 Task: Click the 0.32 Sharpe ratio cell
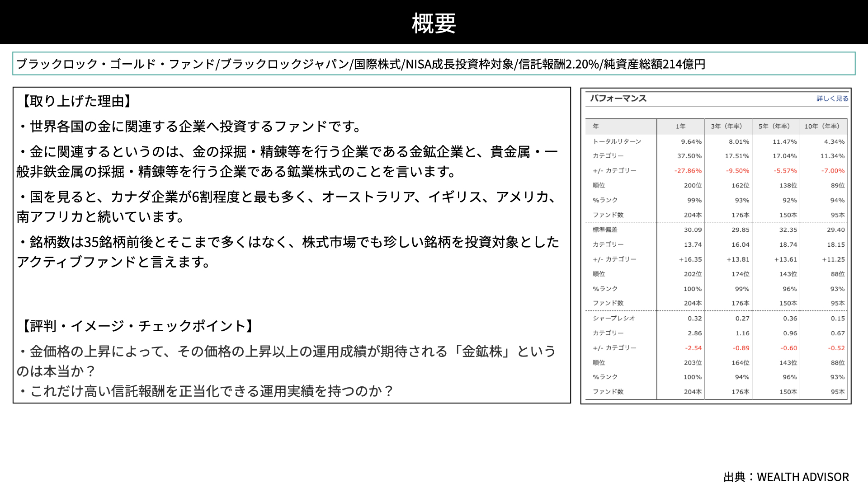[x=695, y=319]
